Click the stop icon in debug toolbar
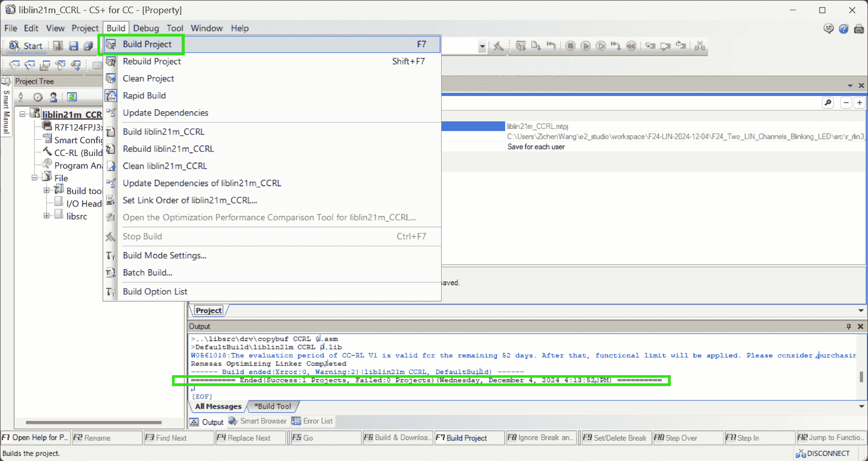 (x=570, y=46)
